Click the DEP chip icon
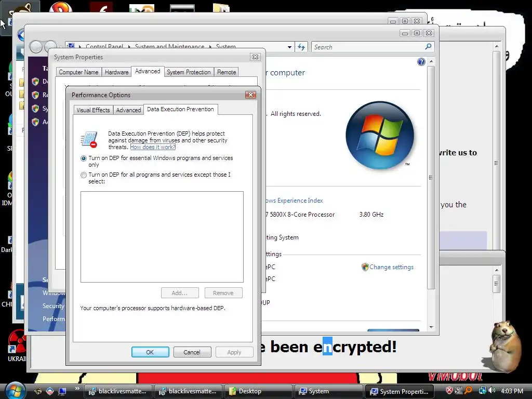532x399 pixels. (x=89, y=140)
